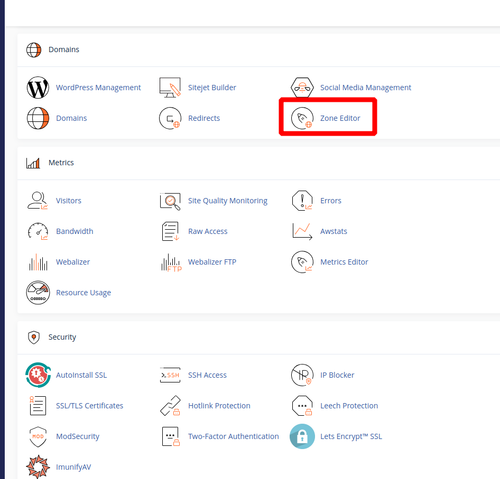Open the WordPress Management link
The width and height of the screenshot is (500, 479).
pyautogui.click(x=98, y=88)
